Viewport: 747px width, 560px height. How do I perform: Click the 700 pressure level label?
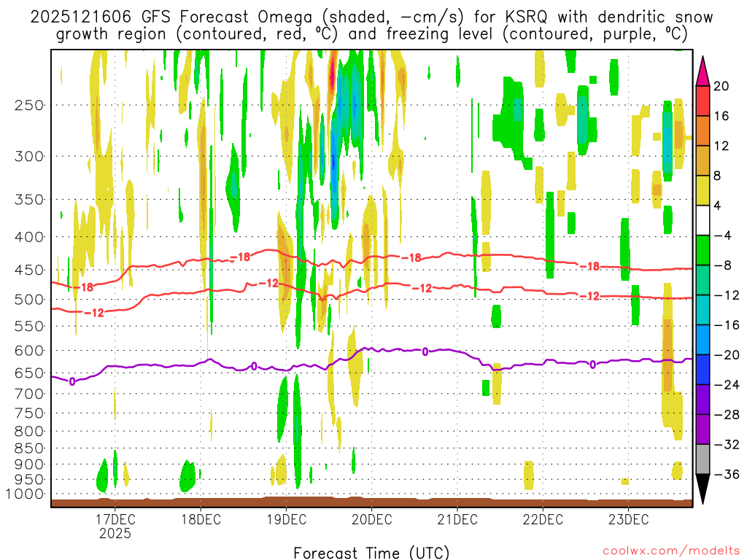point(29,394)
